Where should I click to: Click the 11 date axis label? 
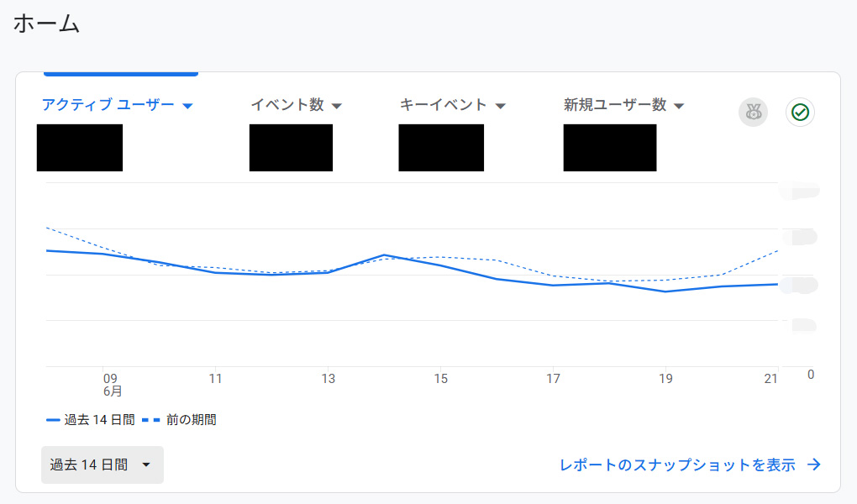click(x=215, y=378)
